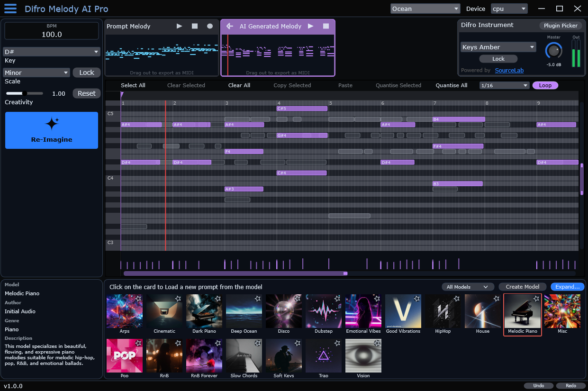Screen dimensions: 588x391
Task: Open the Keys Amber instrument dropdown
Action: coord(498,47)
